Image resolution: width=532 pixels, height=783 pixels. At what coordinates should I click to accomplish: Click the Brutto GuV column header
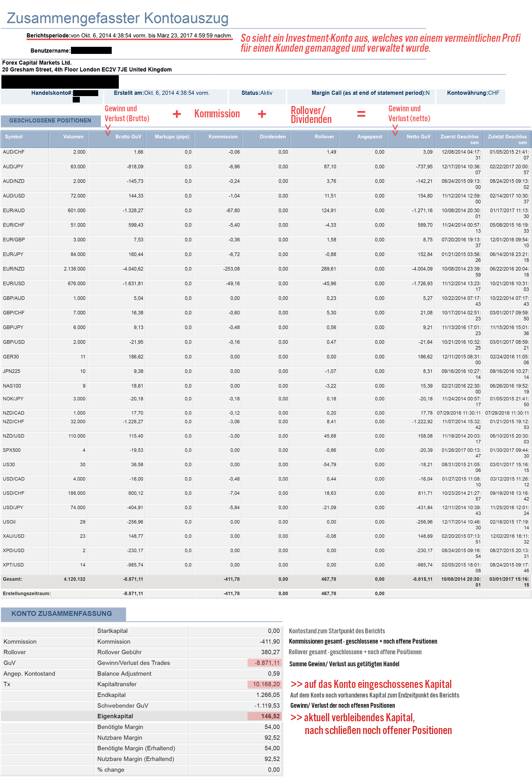pyautogui.click(x=116, y=139)
